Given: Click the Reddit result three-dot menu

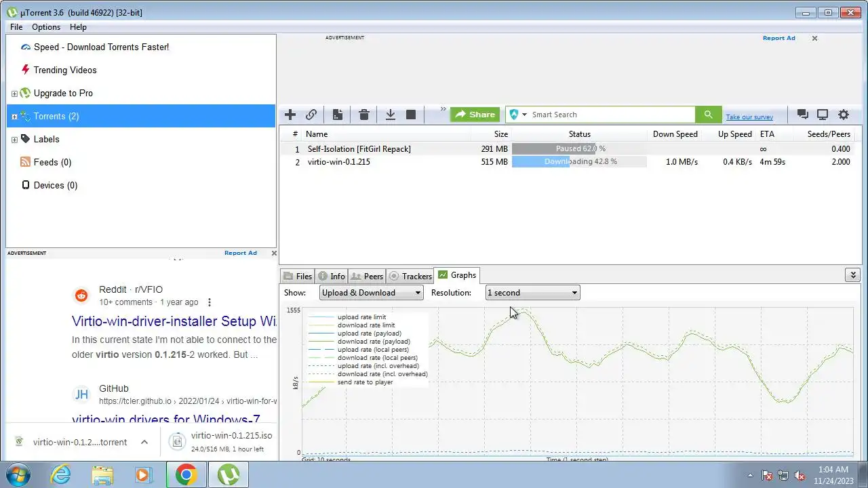Looking at the screenshot, I should pyautogui.click(x=210, y=302).
